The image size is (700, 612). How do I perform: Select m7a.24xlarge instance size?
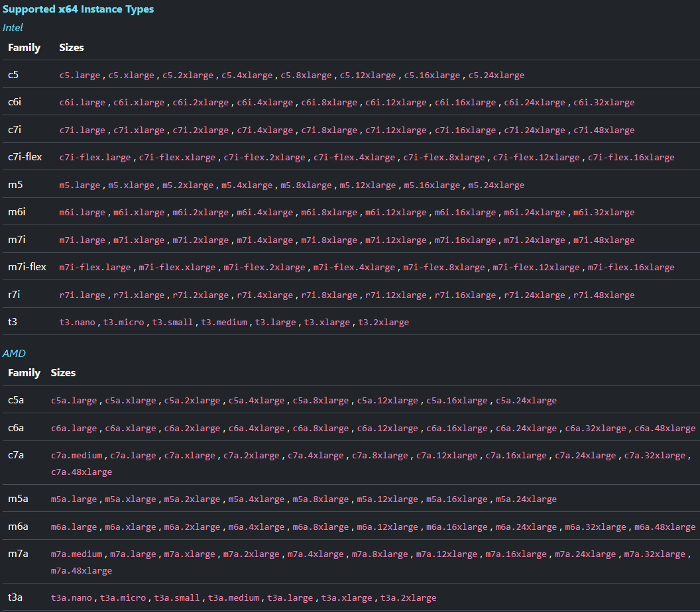point(585,554)
